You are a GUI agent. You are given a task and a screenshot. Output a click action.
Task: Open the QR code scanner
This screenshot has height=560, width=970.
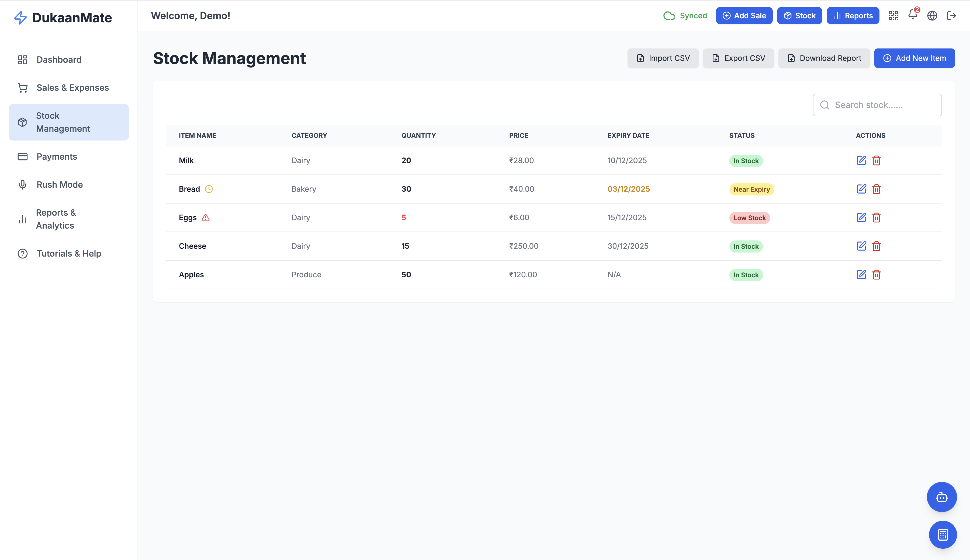[x=893, y=15]
